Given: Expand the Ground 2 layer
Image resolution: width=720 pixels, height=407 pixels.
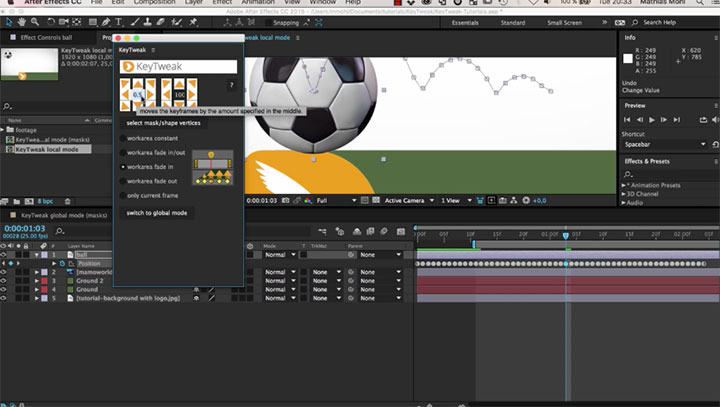Looking at the screenshot, I should pyautogui.click(x=37, y=281).
